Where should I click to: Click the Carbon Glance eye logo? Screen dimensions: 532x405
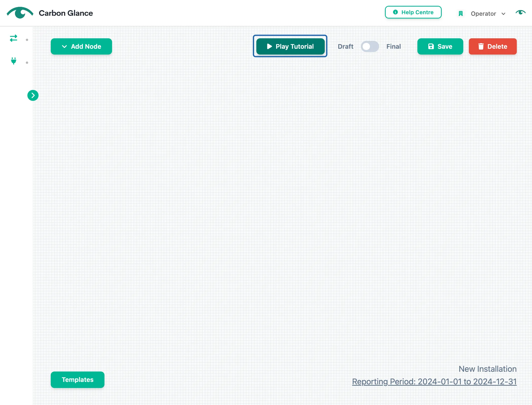tap(20, 13)
